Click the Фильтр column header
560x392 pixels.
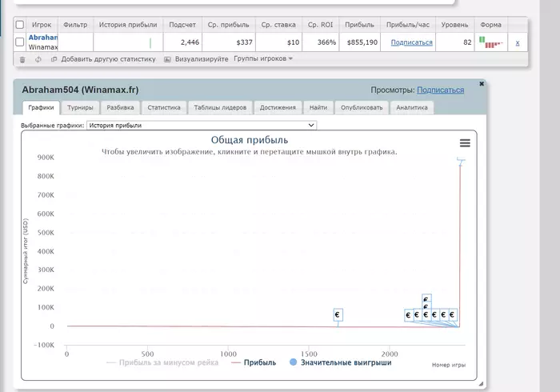[x=75, y=25]
